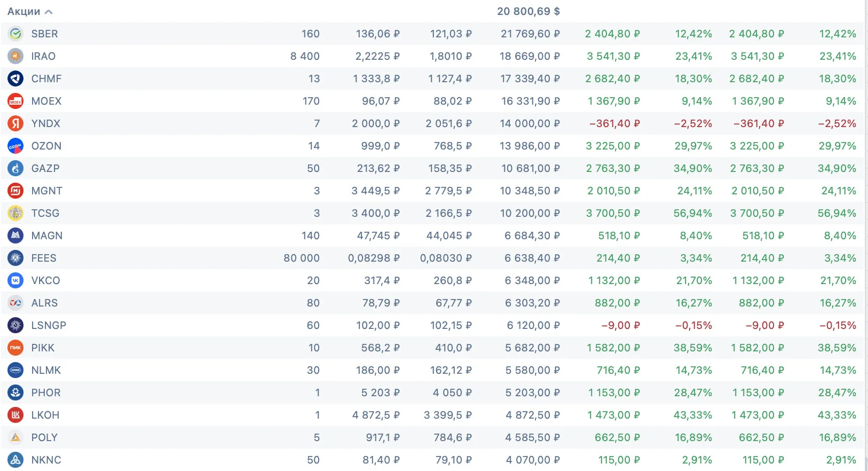Collapse the Акции section with the chevron

pyautogui.click(x=49, y=12)
